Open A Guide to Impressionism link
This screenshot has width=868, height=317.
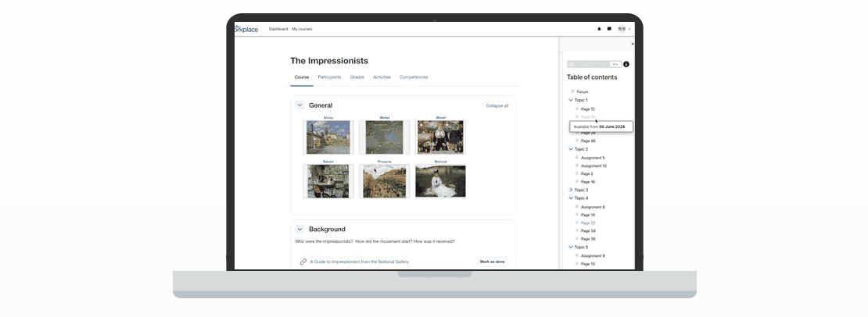click(x=359, y=262)
